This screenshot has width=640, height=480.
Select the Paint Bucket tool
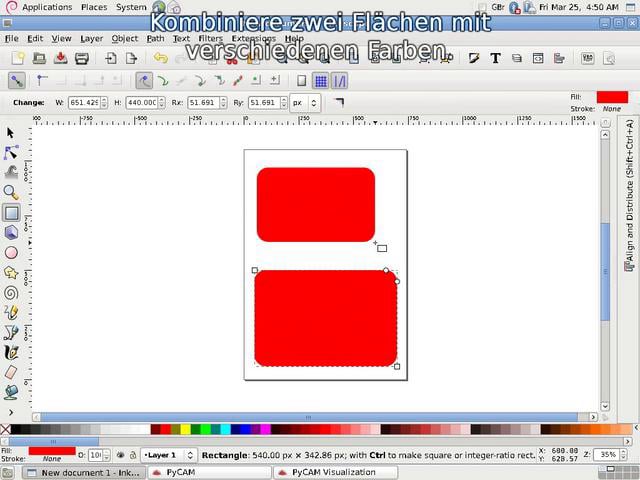point(11,392)
